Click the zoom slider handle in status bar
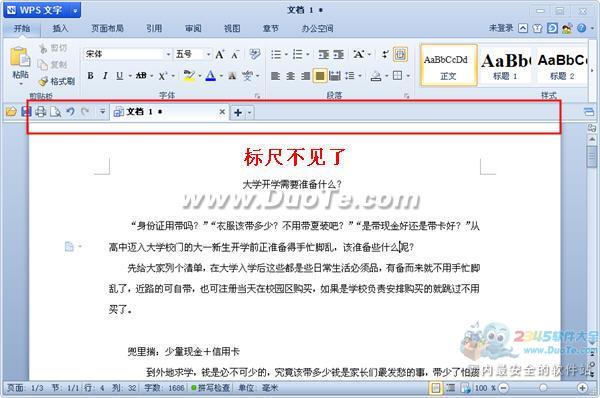 (543, 388)
